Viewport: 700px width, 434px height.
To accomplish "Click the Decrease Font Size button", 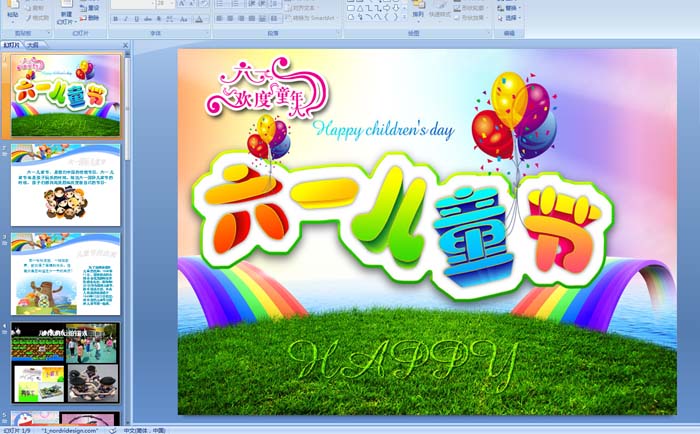I will click(192, 4).
